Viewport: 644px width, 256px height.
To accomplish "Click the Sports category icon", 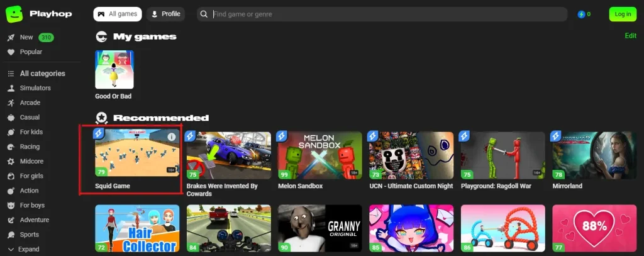I will 11,235.
